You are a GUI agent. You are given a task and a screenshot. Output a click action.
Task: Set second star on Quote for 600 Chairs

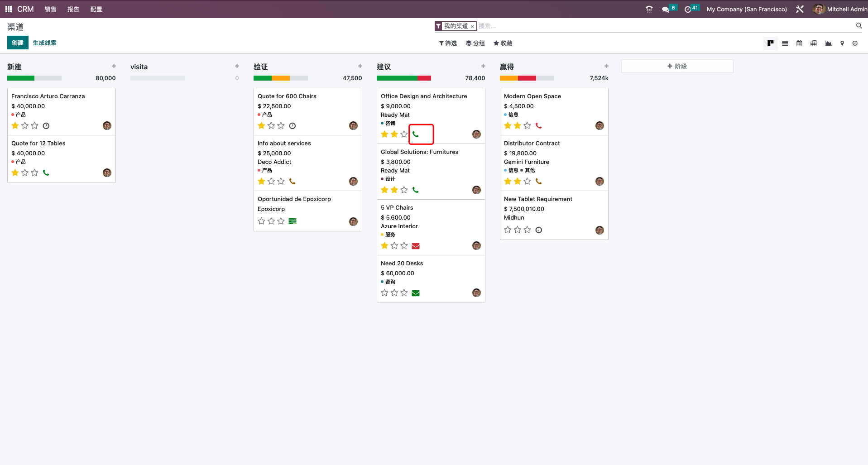(x=271, y=125)
